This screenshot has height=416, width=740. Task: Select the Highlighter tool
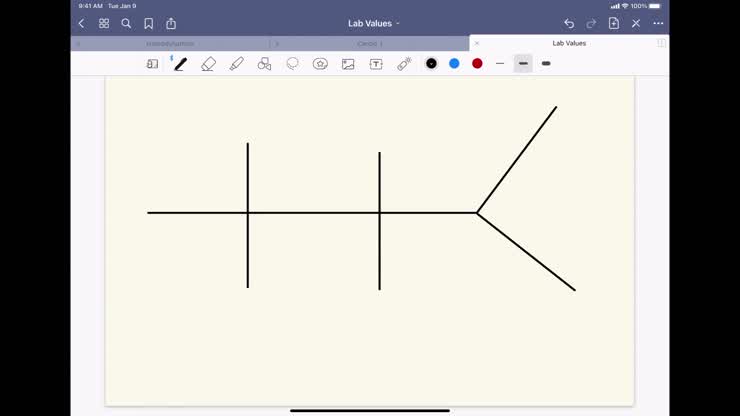236,63
